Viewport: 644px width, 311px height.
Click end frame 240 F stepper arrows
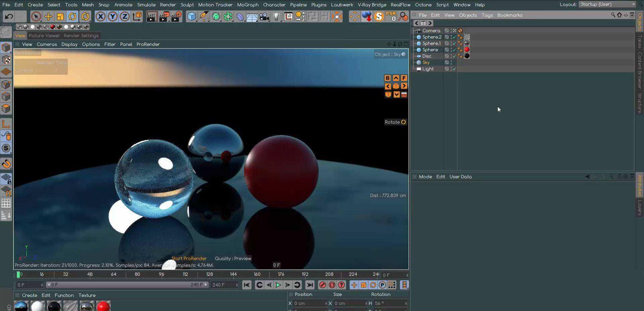click(237, 285)
